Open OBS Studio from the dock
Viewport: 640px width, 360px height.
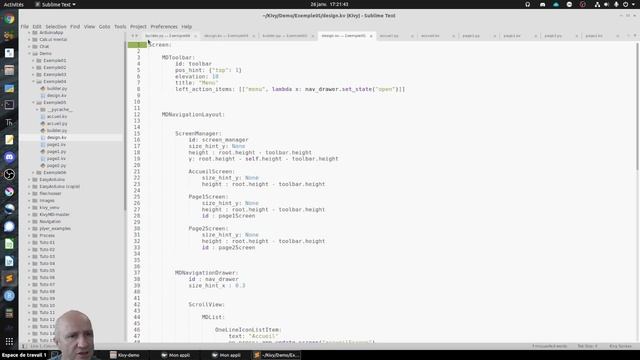click(x=9, y=174)
